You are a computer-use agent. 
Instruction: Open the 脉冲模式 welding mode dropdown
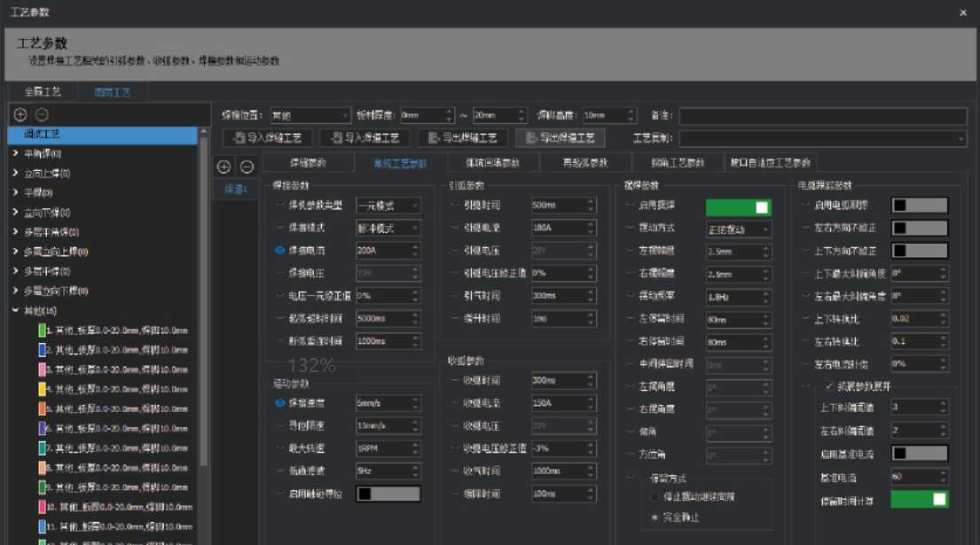pyautogui.click(x=388, y=228)
